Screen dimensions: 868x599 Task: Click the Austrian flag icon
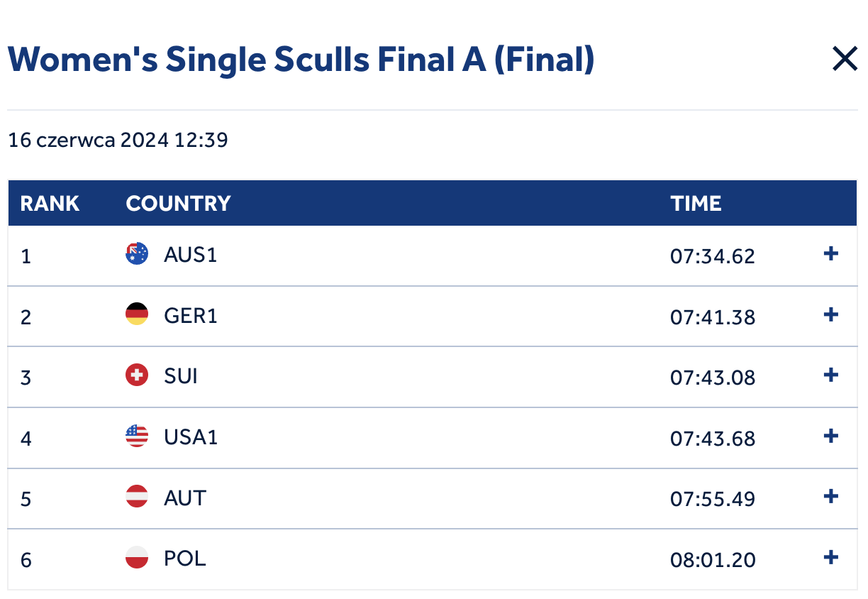tap(137, 497)
